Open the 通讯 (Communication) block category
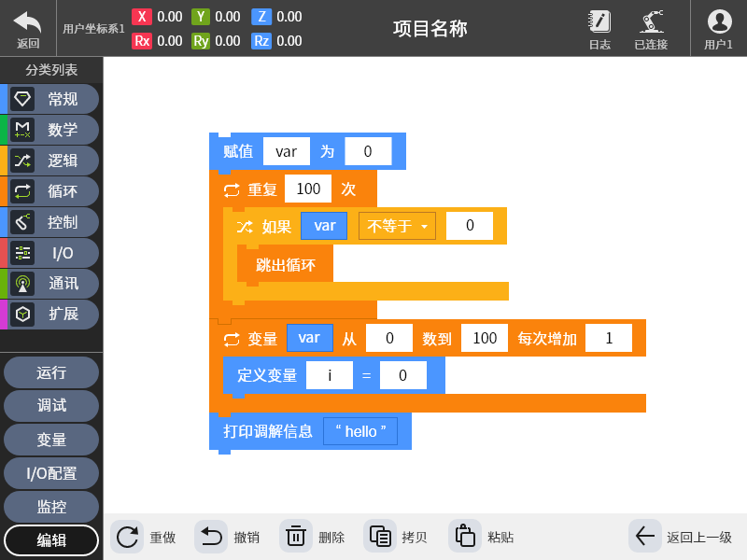The height and width of the screenshot is (560, 747). coord(50,284)
